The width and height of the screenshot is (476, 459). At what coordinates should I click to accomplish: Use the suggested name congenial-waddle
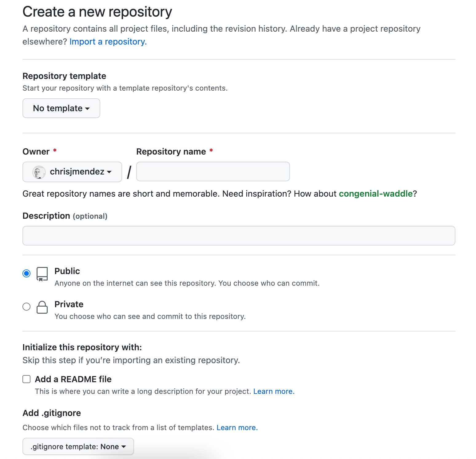click(x=376, y=194)
